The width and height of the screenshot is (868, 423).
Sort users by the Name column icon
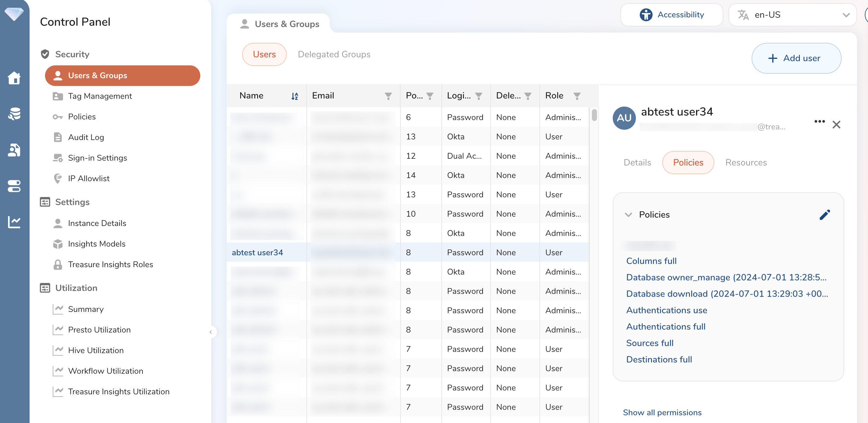point(294,96)
